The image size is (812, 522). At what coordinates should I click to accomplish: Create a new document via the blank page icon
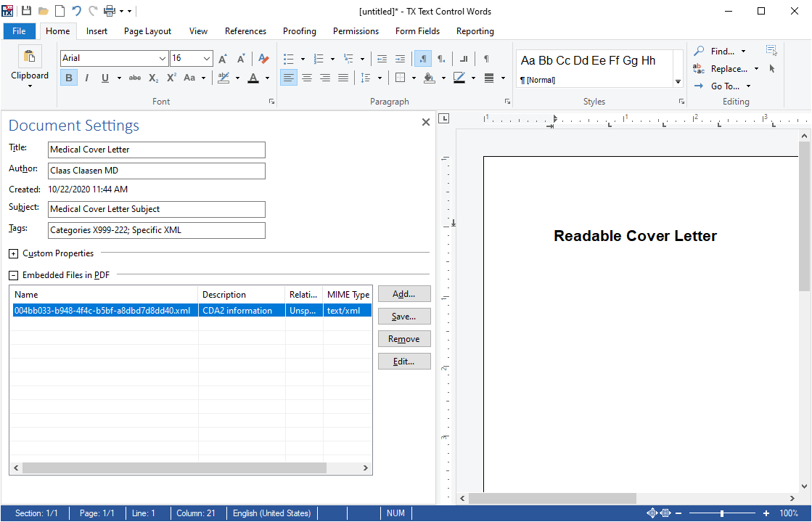coord(60,11)
